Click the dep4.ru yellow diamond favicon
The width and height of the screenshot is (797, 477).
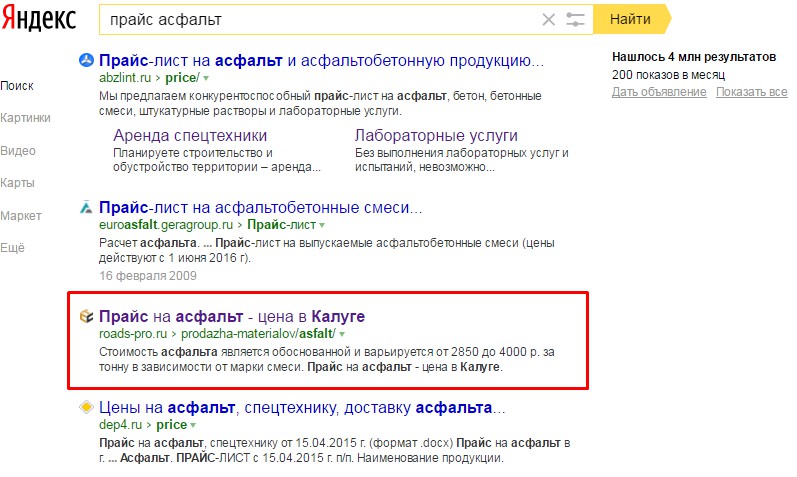(x=86, y=407)
